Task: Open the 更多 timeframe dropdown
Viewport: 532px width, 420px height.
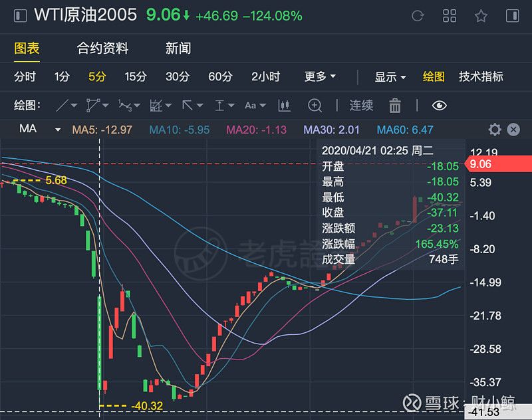Action: click(320, 76)
